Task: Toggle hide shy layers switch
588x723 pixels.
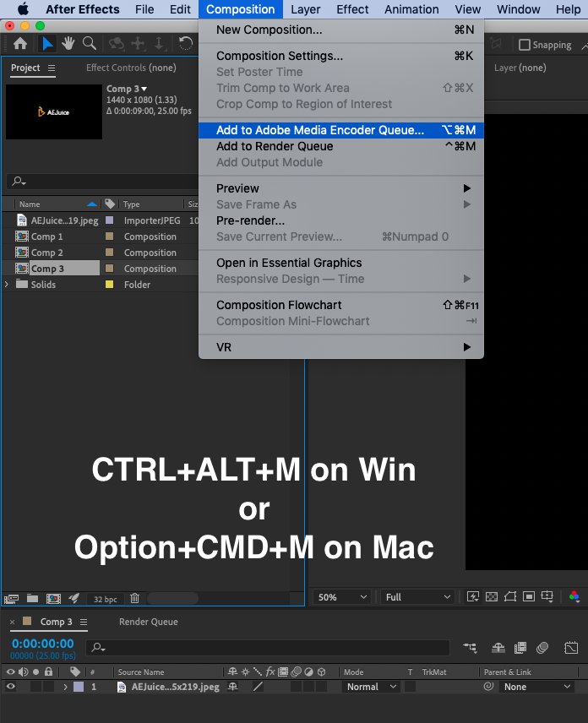Action: (498, 648)
